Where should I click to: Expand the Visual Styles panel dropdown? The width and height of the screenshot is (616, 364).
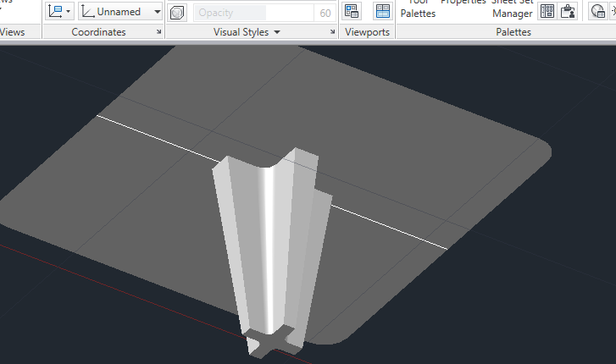click(x=276, y=32)
